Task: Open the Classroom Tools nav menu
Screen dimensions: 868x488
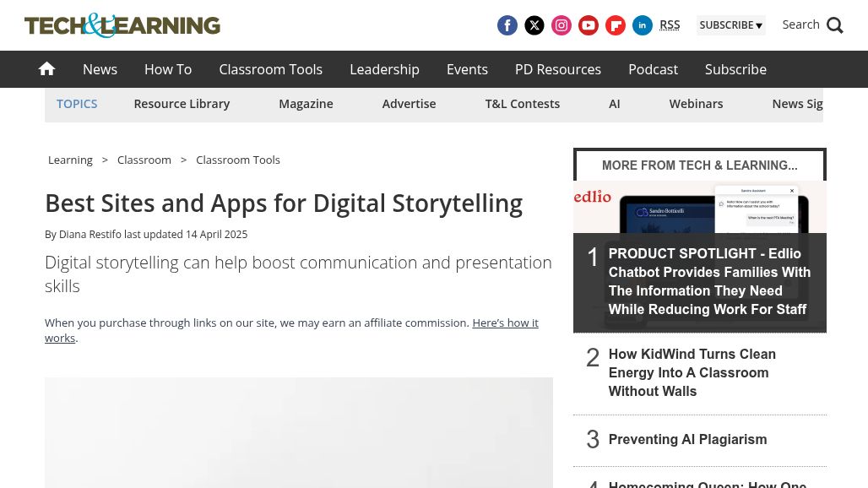Action: click(271, 69)
